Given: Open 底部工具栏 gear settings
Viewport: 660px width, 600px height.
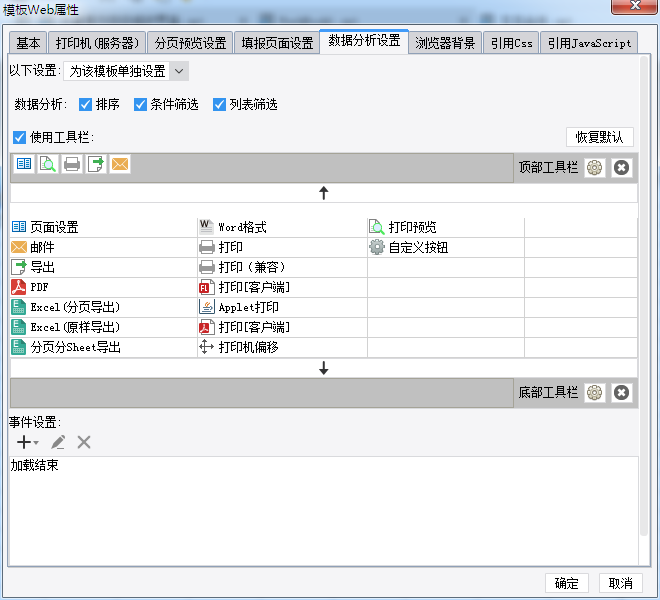Looking at the screenshot, I should (594, 393).
